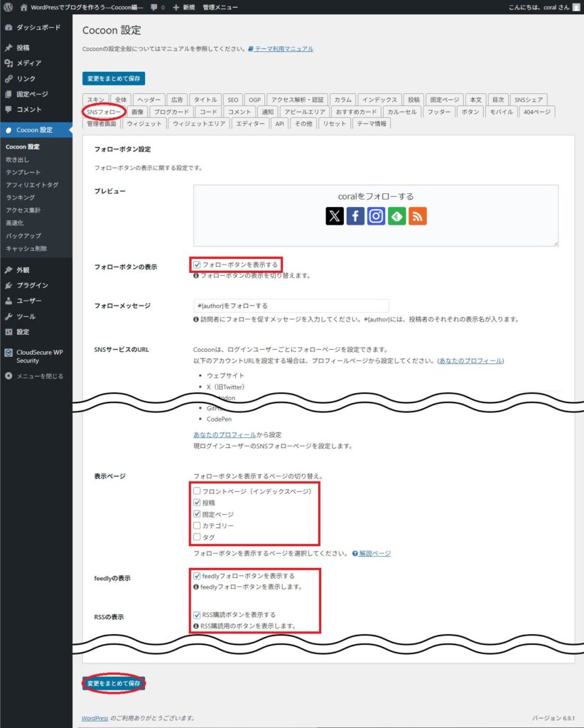
Task: Click the Feedly icon in the preview area
Action: coord(396,215)
